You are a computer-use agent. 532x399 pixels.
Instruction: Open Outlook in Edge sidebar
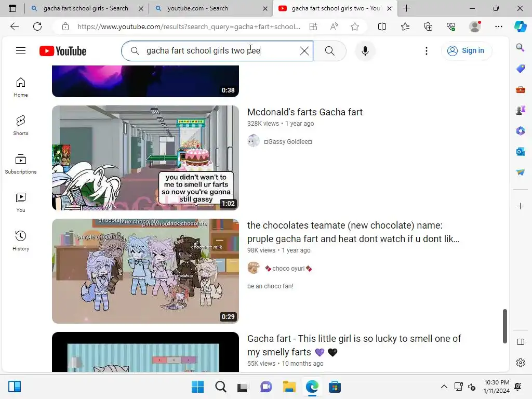520,151
